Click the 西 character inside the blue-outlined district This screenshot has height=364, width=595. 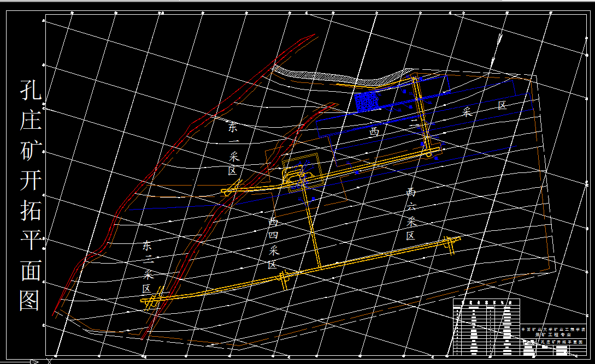click(374, 132)
